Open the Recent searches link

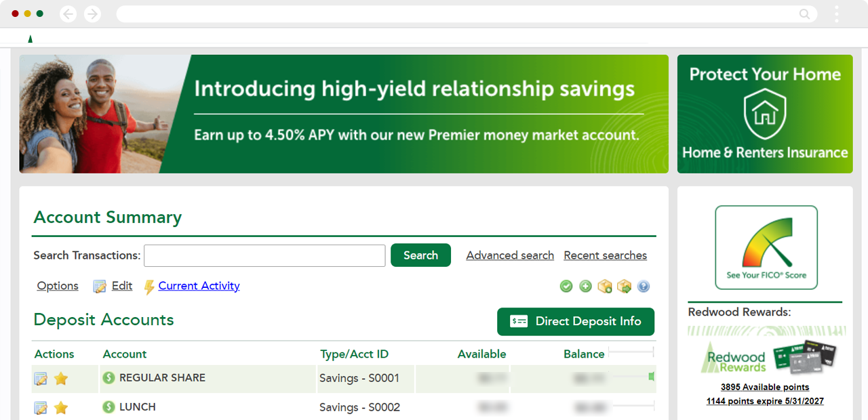tap(605, 255)
